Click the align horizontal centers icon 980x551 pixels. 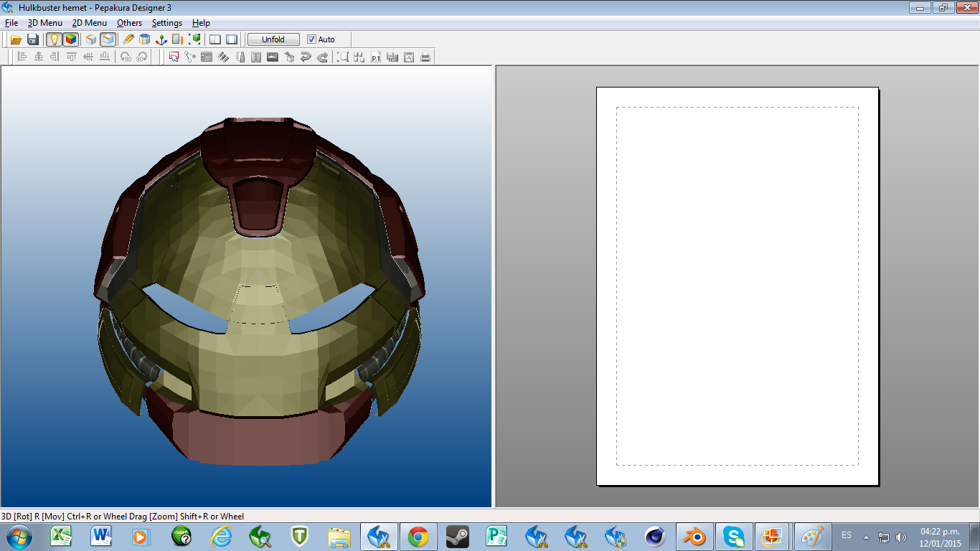[x=39, y=57]
